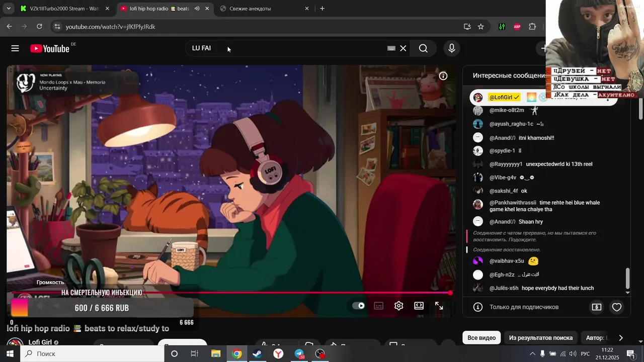View site information icon in address bar
The height and width of the screenshot is (362, 644).
point(57,27)
